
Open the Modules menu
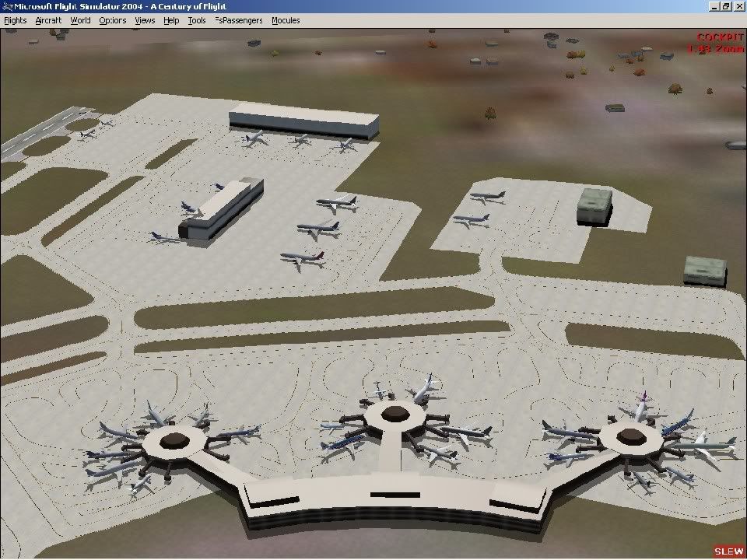click(x=286, y=20)
